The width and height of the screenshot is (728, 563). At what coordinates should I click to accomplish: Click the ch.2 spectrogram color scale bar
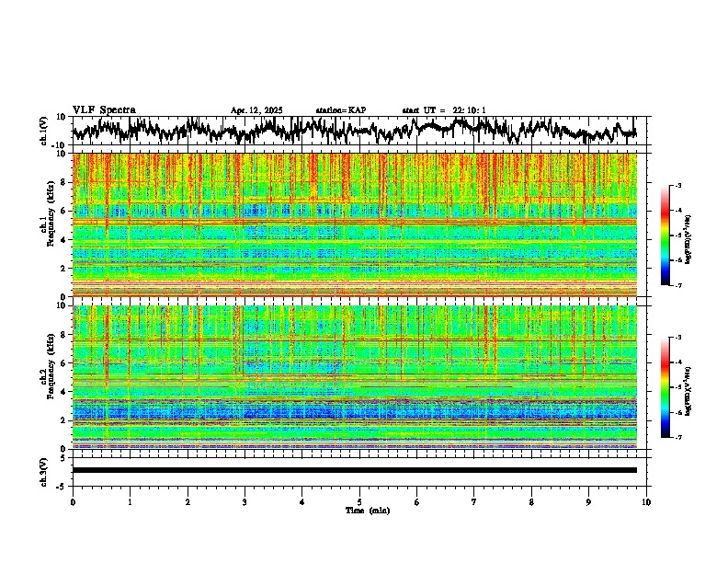tap(665, 387)
